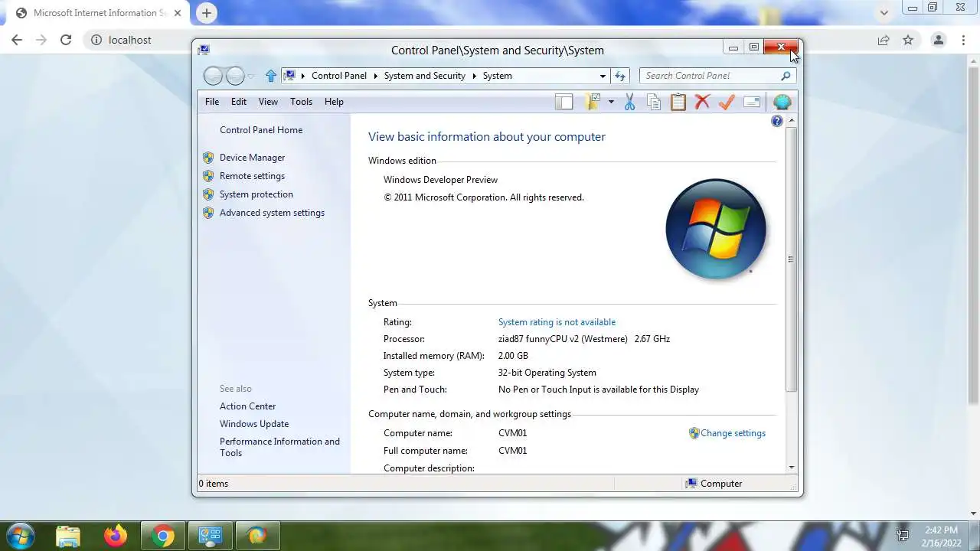Click the envelope toolbar icon
This screenshot has width=980, height=551.
tap(752, 102)
